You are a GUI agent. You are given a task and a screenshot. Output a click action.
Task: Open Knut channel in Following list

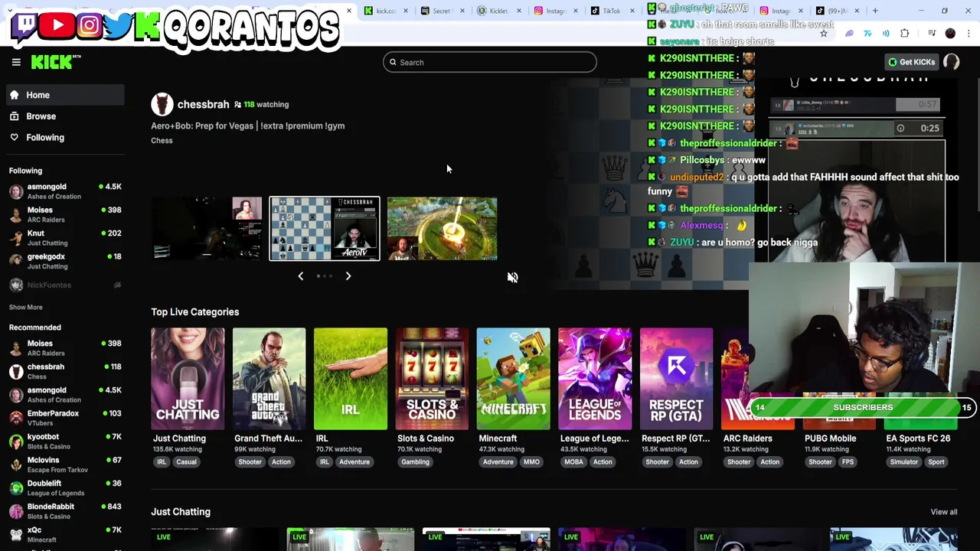point(65,238)
